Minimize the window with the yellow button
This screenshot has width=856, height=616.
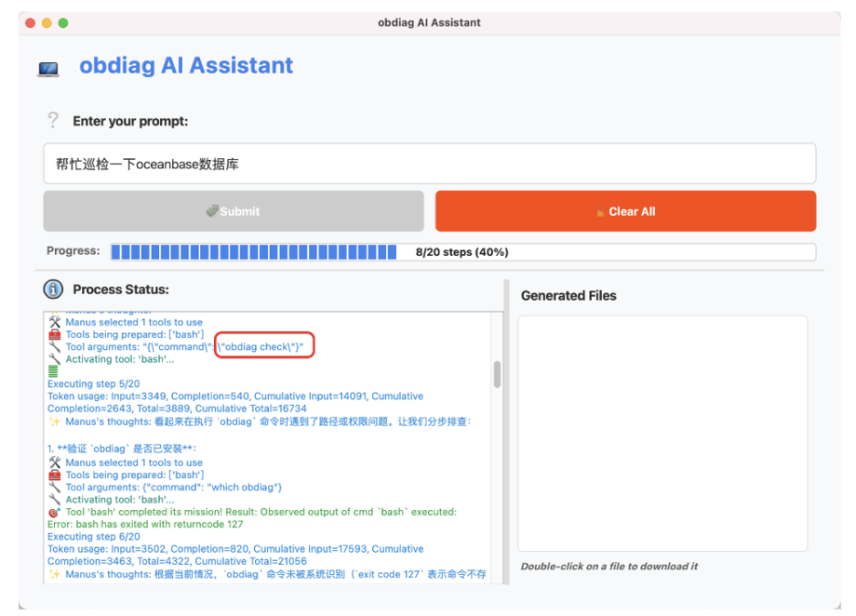pos(47,22)
